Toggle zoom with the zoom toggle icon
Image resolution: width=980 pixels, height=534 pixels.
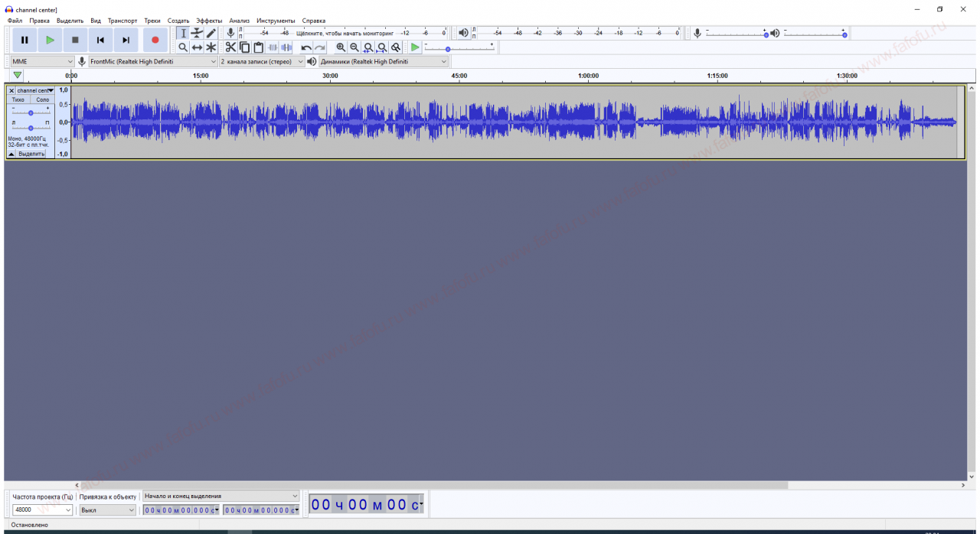[x=396, y=47]
